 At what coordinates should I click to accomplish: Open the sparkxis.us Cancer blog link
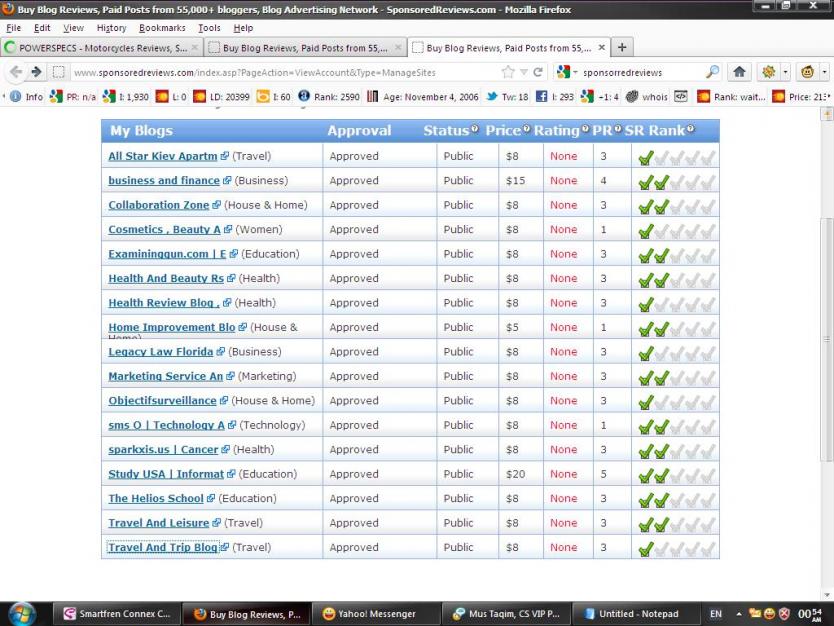[x=163, y=449]
